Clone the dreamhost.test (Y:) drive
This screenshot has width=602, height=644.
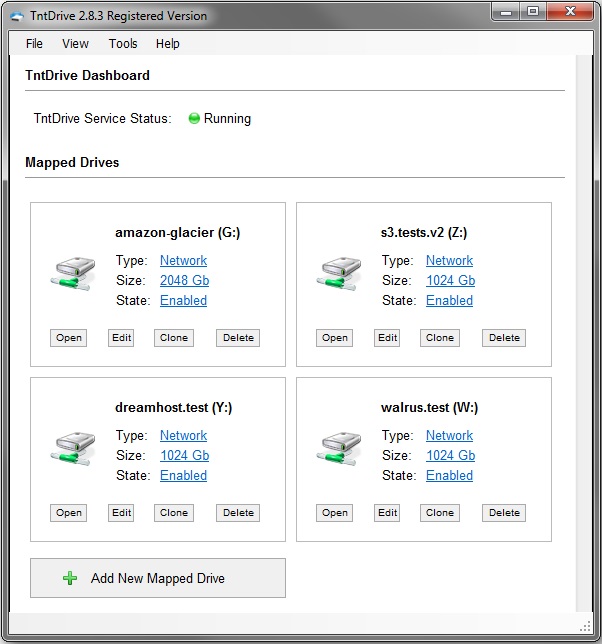174,513
